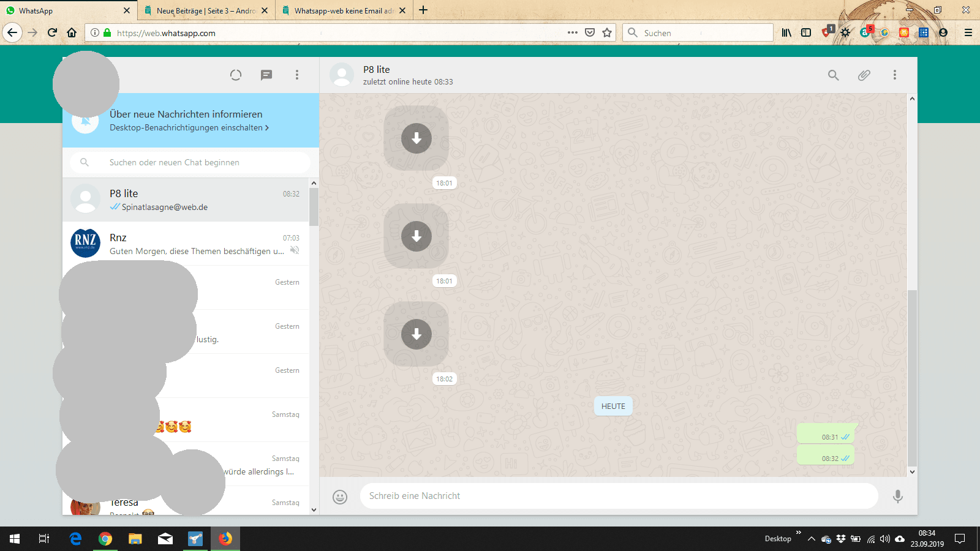
Task: Focus the 'Schreib eine Nachricht' message field
Action: pos(619,496)
